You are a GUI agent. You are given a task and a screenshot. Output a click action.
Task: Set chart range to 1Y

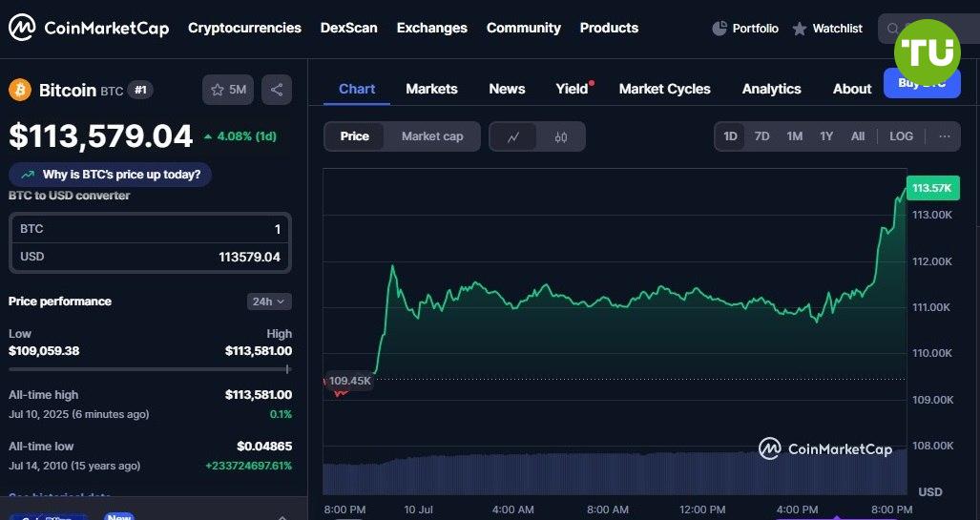[x=826, y=136]
